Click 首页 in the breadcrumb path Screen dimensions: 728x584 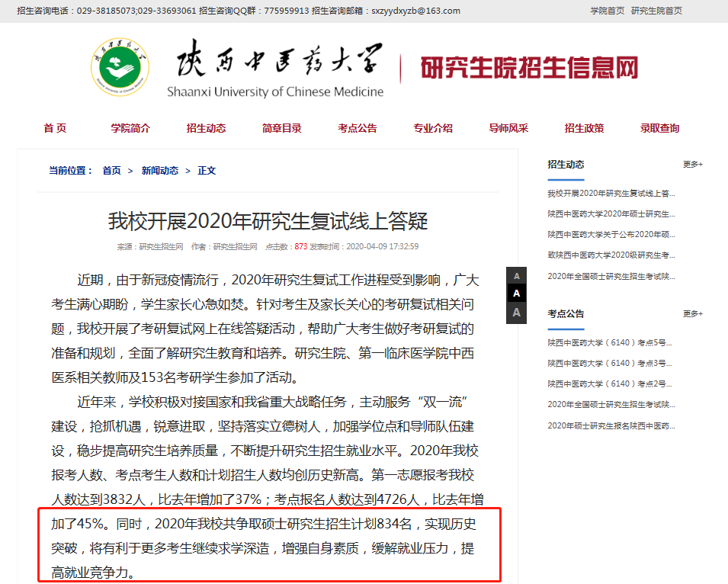tap(112, 171)
